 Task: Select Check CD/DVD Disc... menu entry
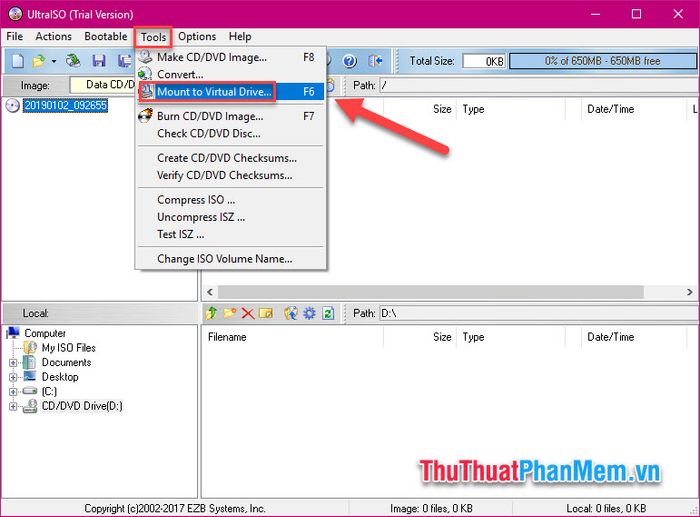tap(231, 133)
